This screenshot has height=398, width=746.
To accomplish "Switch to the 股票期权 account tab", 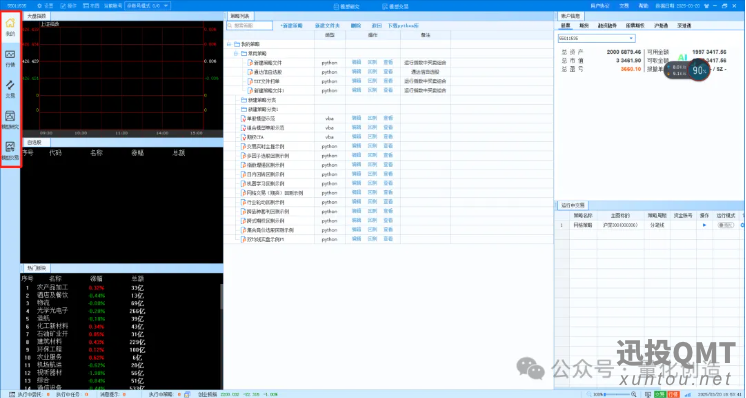I will tap(635, 26).
